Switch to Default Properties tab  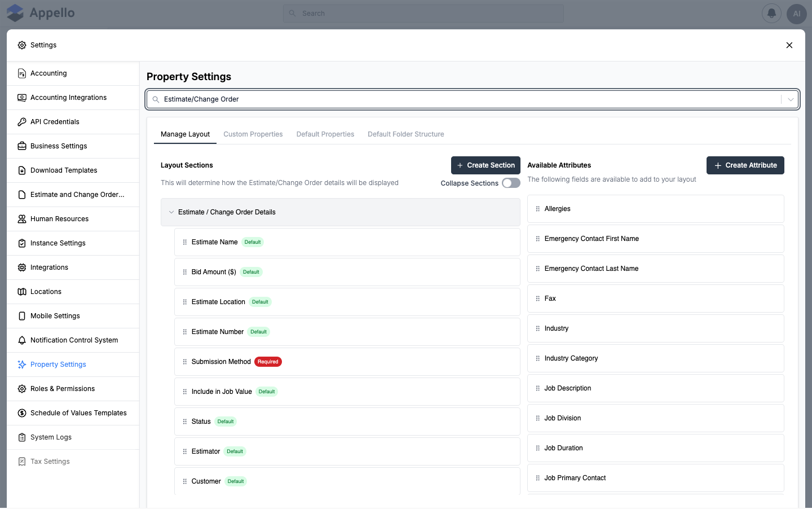[325, 134]
